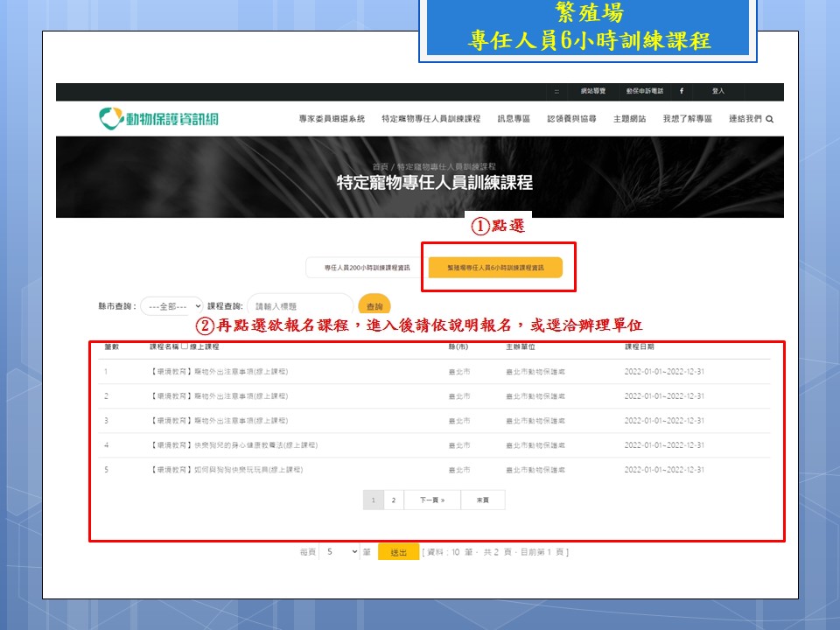Click the date 2022-01-01~2022-12-31 in row 3
Viewport: 840px width, 630px height.
click(x=664, y=421)
